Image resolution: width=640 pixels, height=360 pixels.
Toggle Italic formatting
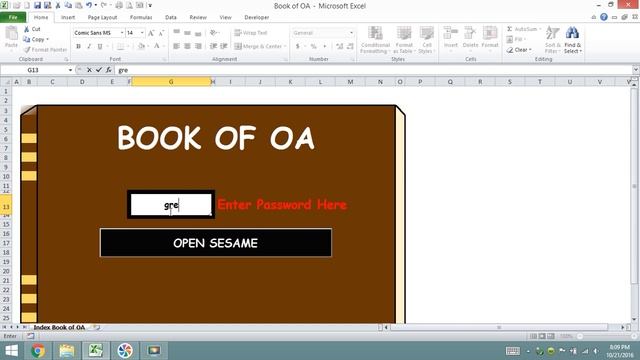coord(89,47)
